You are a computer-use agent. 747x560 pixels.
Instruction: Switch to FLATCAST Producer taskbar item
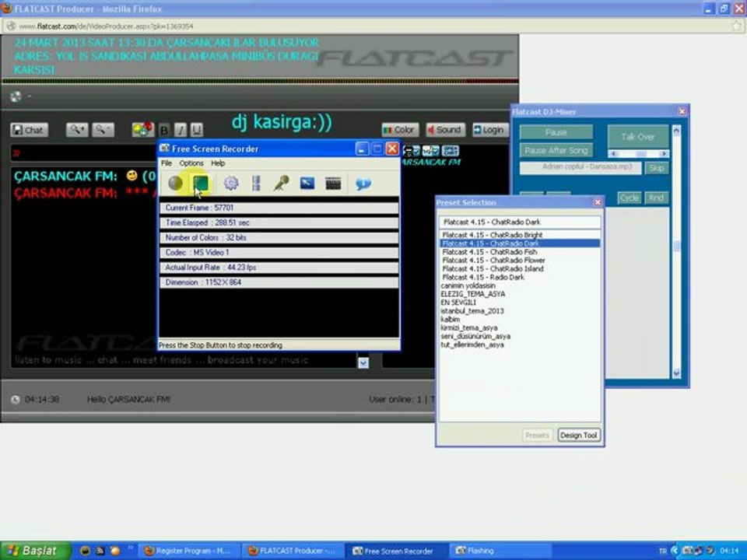pyautogui.click(x=292, y=551)
